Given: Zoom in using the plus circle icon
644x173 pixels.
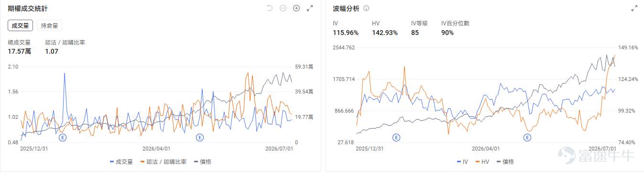Looking at the screenshot, I should click(296, 9).
